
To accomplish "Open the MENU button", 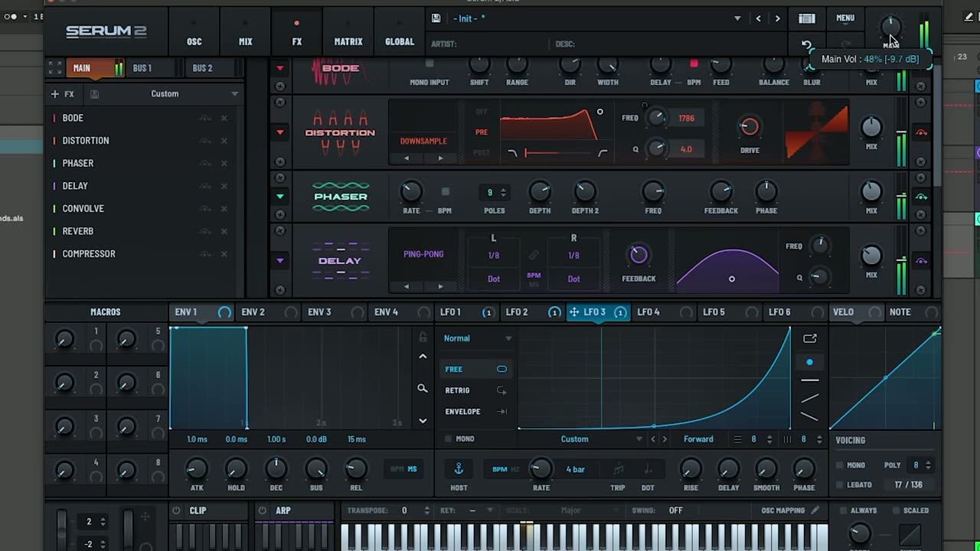I will pyautogui.click(x=845, y=18).
